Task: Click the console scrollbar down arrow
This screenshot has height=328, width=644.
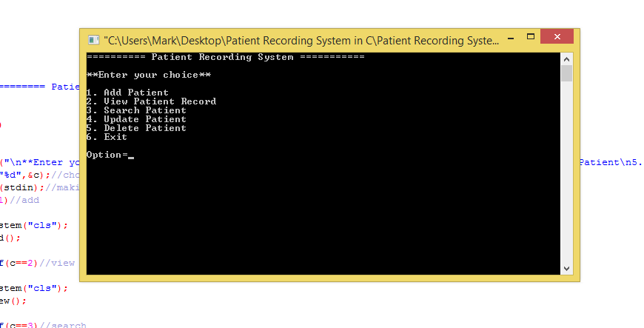Action: point(566,269)
